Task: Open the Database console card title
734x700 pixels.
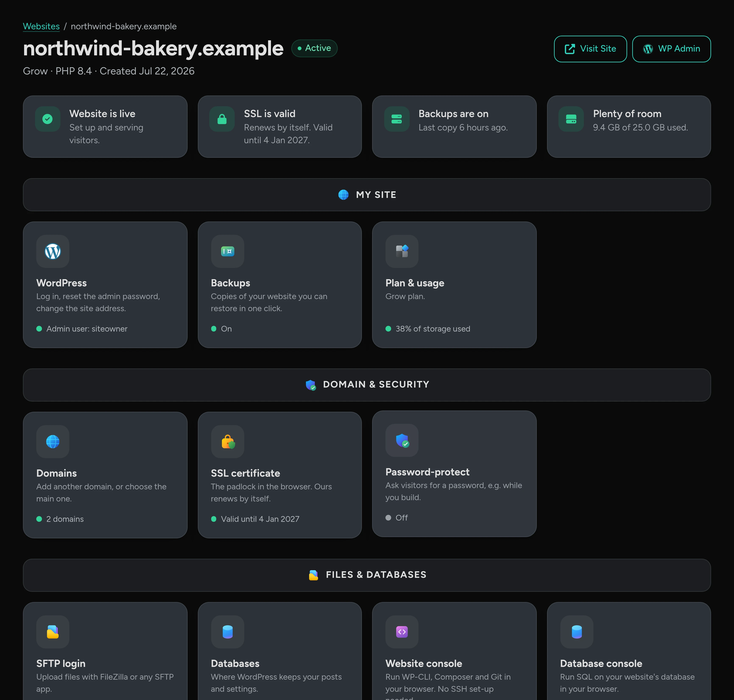Action: coord(601,664)
